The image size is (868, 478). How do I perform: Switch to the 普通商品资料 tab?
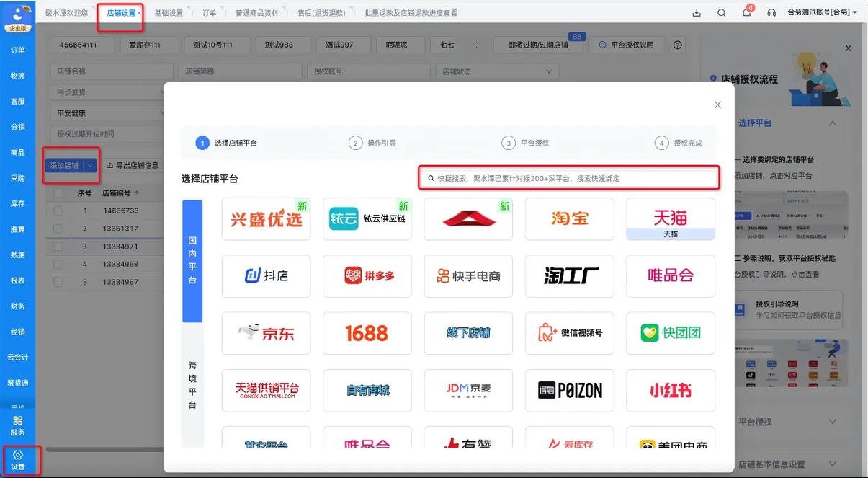[256, 13]
